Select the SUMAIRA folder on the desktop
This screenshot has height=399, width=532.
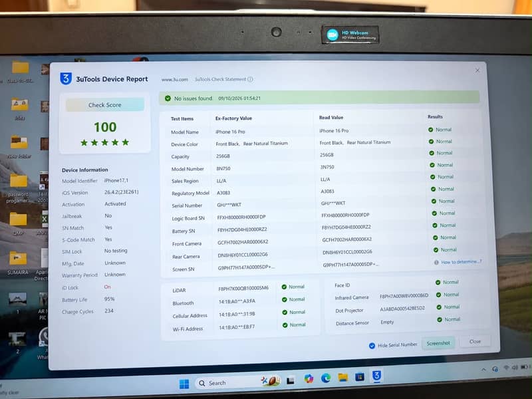(x=18, y=263)
